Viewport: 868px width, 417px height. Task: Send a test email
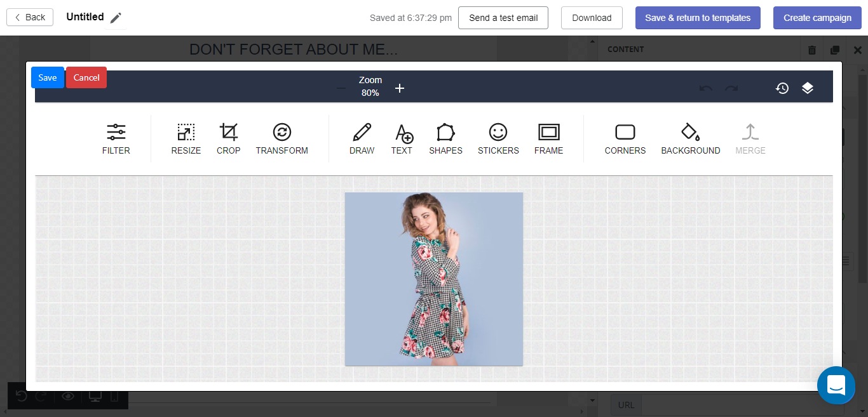click(x=503, y=18)
